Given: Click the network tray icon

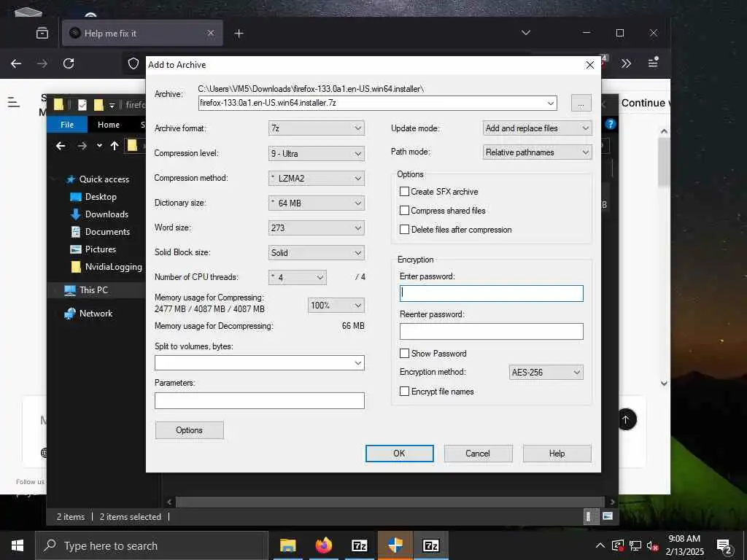Looking at the screenshot, I should point(635,545).
